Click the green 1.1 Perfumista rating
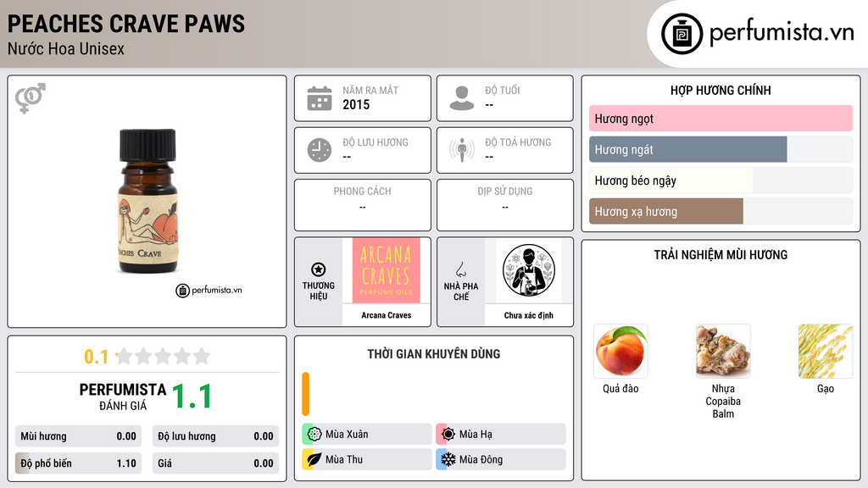 [192, 396]
